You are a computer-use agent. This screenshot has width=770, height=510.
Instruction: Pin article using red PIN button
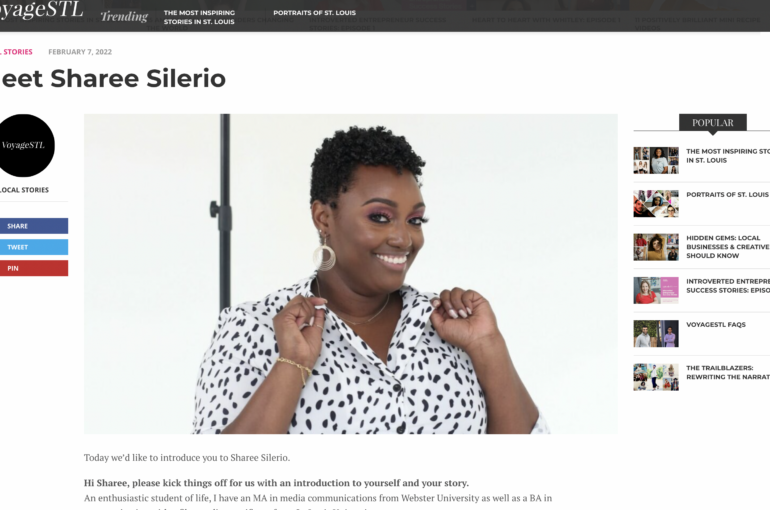(34, 268)
